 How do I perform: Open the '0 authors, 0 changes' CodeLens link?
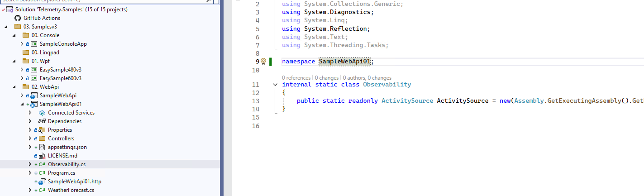367,78
